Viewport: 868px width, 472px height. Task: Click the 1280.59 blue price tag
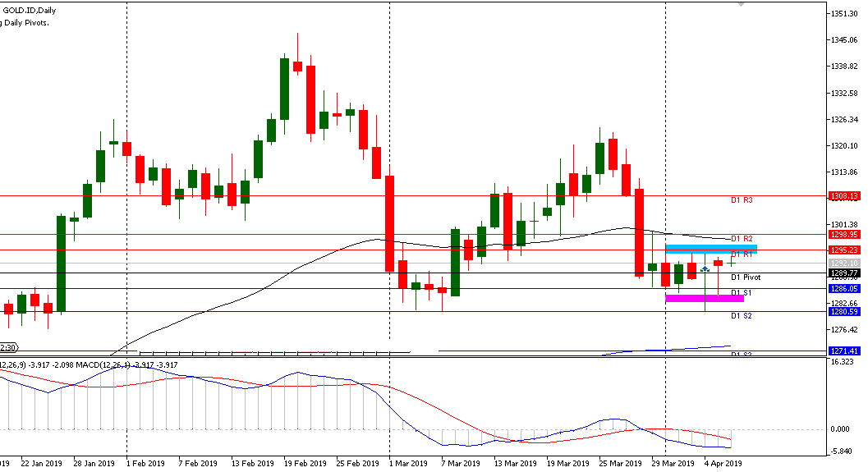844,311
